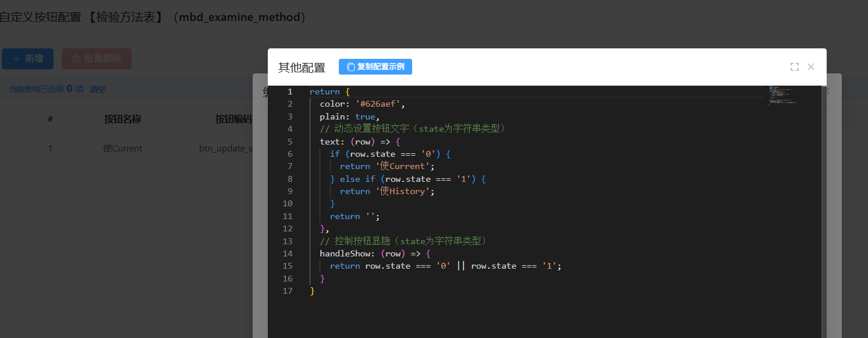The image size is (868, 338).
Task: Toggle fullscreen for the 其他配置 dialog
Action: [x=794, y=67]
